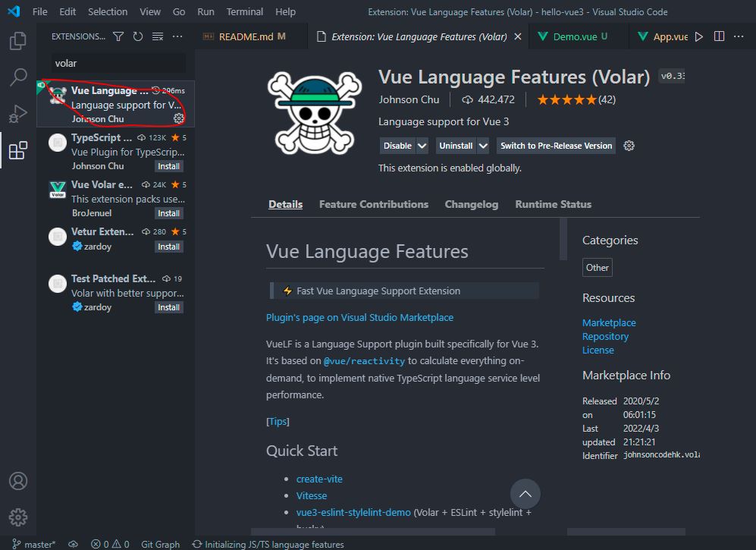Open the Accounts menu icon
The image size is (756, 550).
pyautogui.click(x=18, y=481)
